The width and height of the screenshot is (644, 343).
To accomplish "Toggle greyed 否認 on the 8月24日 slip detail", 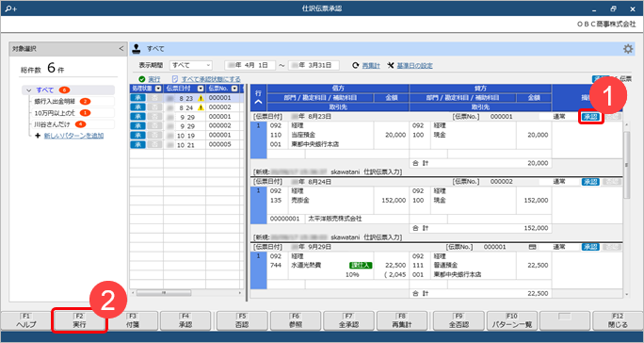I will coord(612,182).
